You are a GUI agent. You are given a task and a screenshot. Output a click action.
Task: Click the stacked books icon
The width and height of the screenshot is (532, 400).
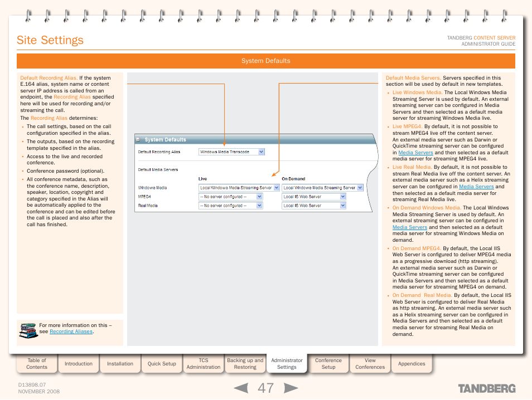coord(28,330)
